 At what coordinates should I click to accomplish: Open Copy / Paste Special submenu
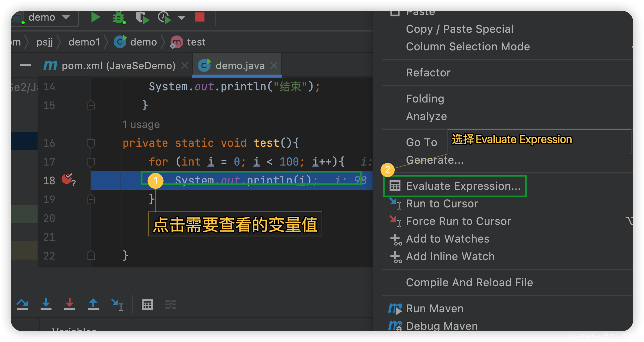(460, 29)
